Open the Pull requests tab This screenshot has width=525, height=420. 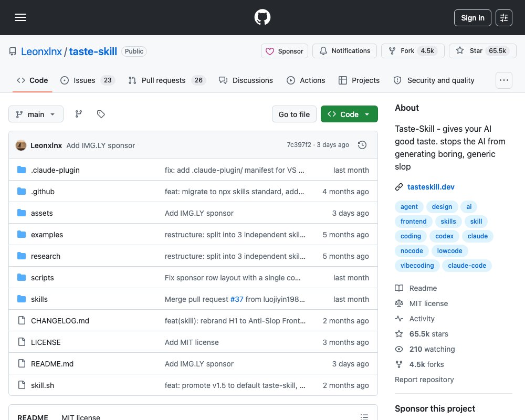point(167,80)
